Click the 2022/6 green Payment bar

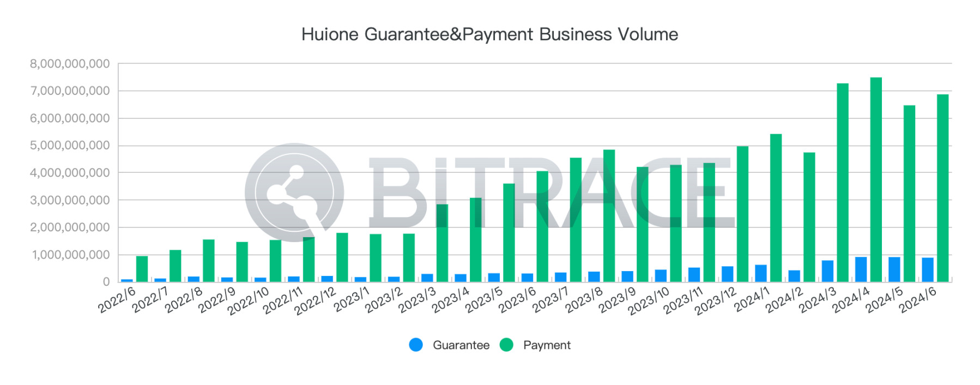pos(142,269)
